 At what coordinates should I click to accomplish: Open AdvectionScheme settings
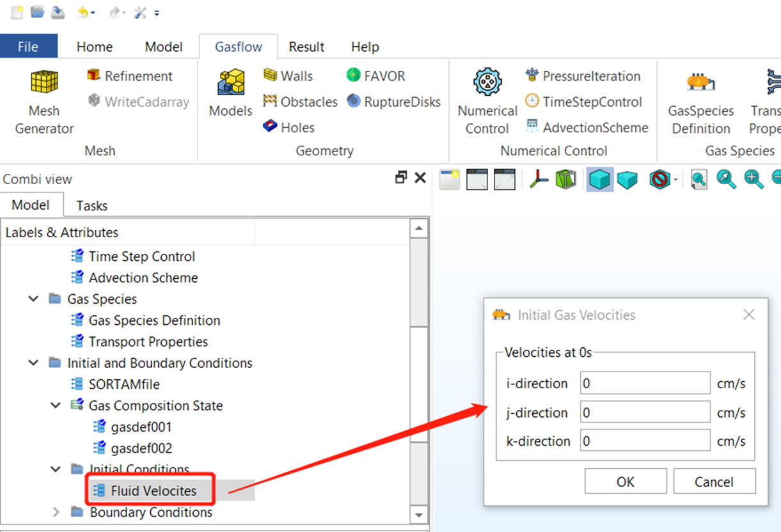[587, 127]
